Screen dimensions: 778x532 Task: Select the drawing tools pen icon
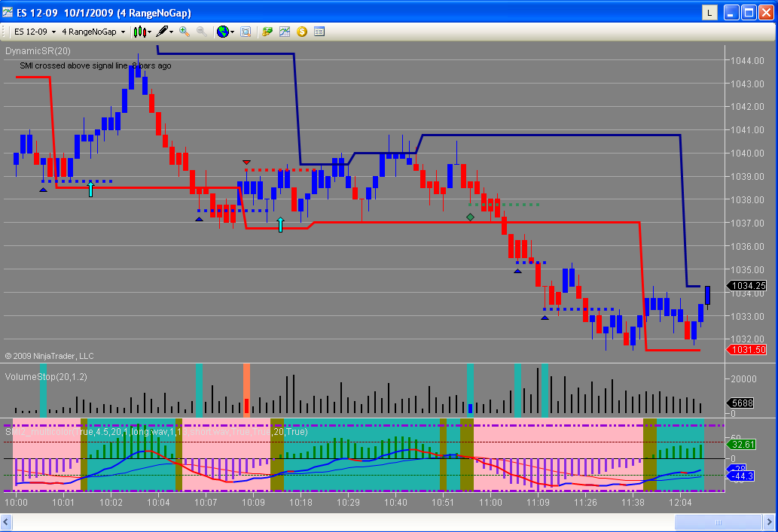pyautogui.click(x=162, y=32)
